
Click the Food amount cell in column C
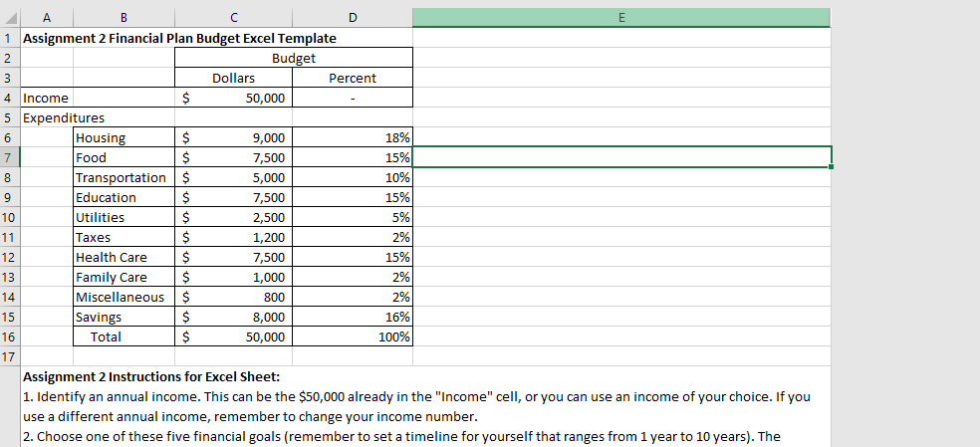(x=233, y=157)
